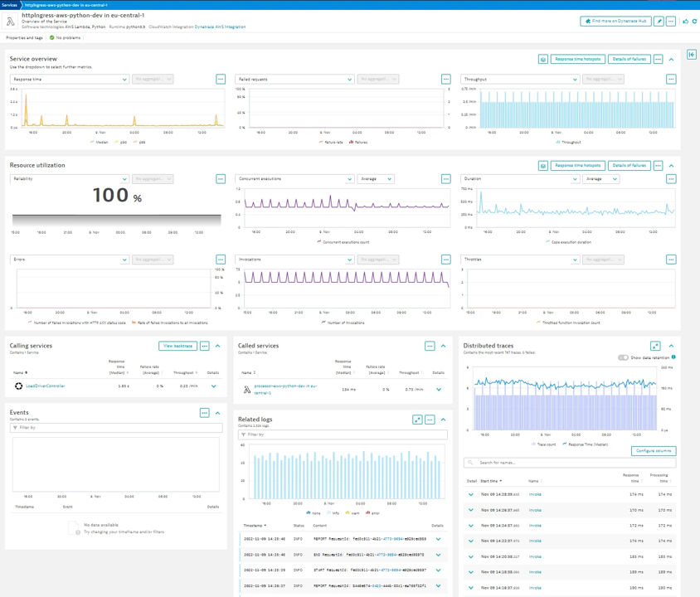Expand the Properties and tags section
The height and width of the screenshot is (597, 700).
click(25, 36)
